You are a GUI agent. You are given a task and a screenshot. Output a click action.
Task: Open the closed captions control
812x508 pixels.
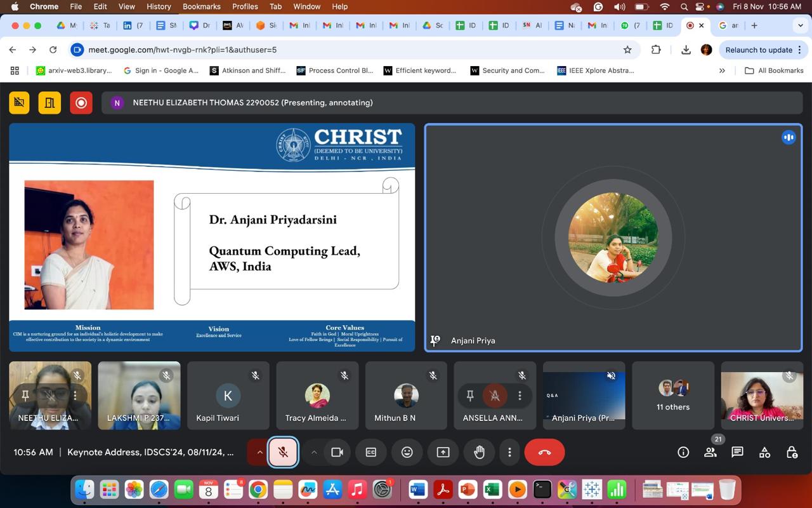coord(371,452)
